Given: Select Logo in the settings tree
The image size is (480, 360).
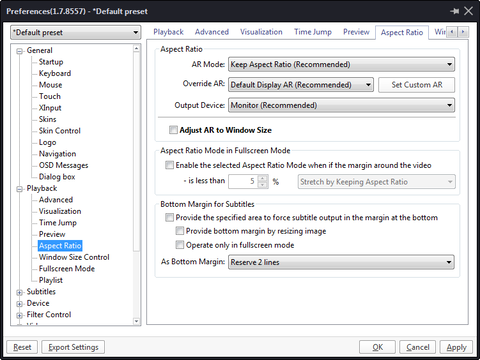Looking at the screenshot, I should click(x=47, y=142).
